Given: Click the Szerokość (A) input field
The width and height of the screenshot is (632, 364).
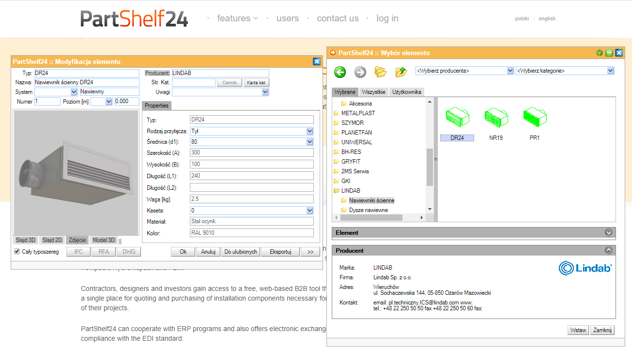Looking at the screenshot, I should tap(252, 152).
